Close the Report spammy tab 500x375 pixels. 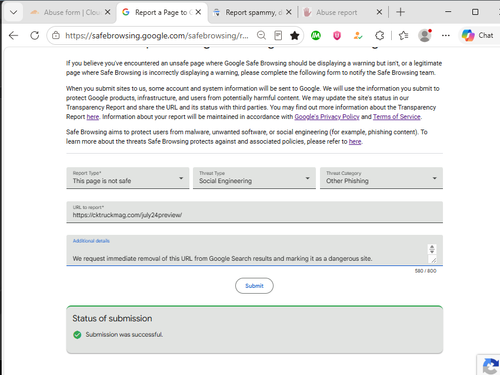(289, 12)
